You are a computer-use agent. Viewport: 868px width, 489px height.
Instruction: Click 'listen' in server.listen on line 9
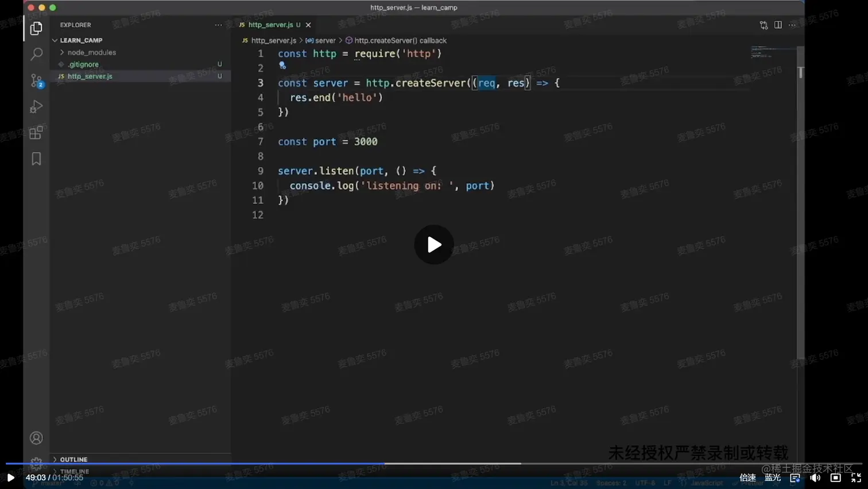point(336,171)
